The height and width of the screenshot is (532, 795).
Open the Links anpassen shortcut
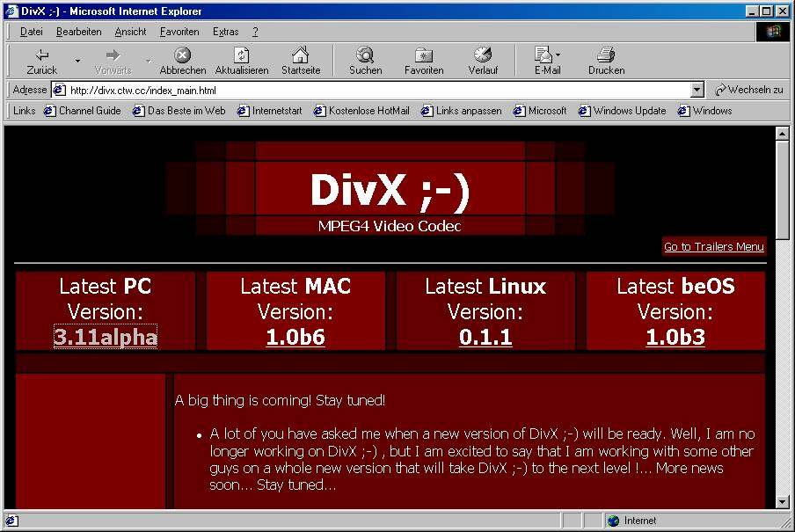pyautogui.click(x=462, y=111)
